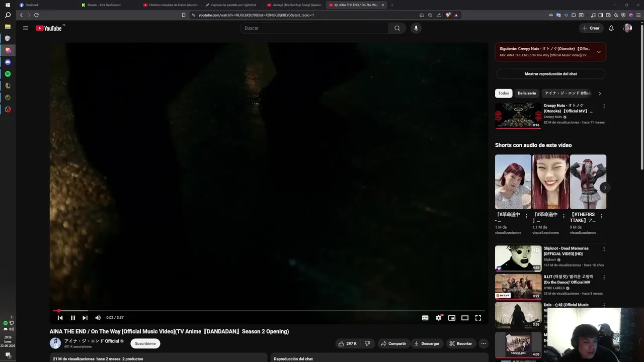Open the Brave wallet icon
Screen dimensions: 644x362
pos(608,15)
